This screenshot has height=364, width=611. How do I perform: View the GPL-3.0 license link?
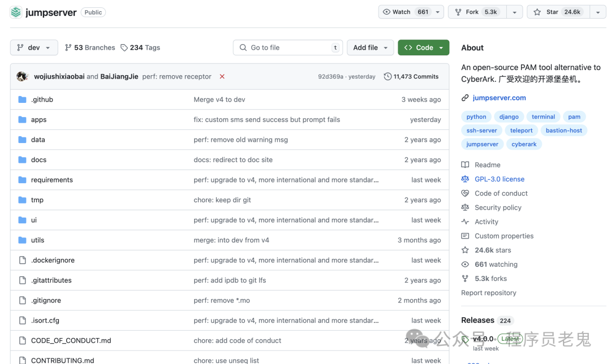(500, 179)
